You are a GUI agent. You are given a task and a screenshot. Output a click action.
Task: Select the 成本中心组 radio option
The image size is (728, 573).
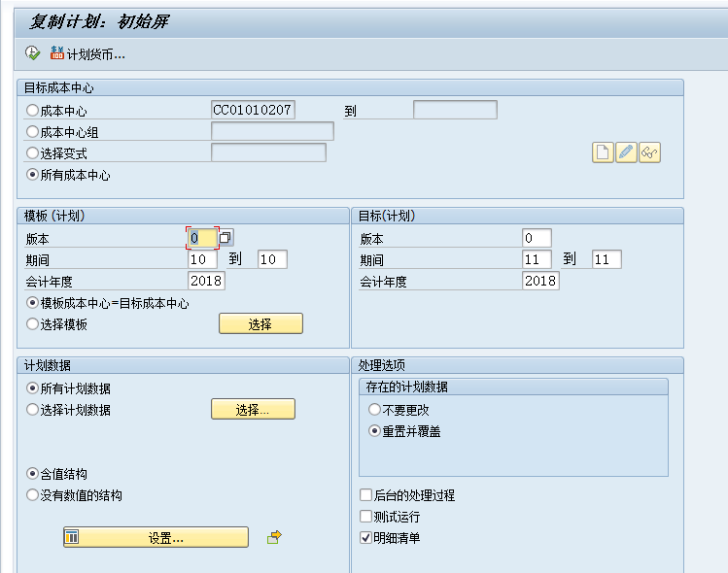33,132
